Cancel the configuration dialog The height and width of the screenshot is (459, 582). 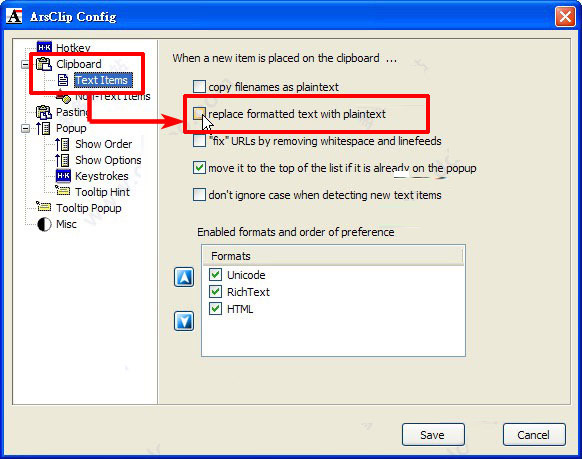pyautogui.click(x=534, y=435)
